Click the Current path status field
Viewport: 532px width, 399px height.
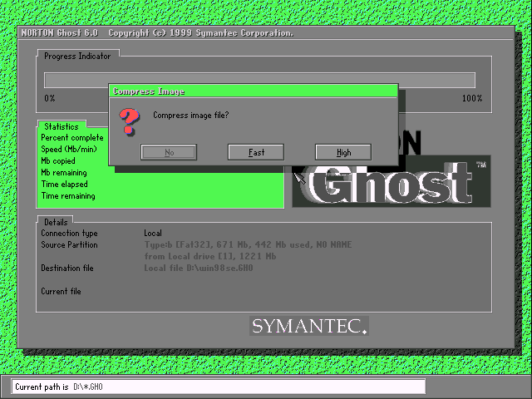[x=218, y=387]
